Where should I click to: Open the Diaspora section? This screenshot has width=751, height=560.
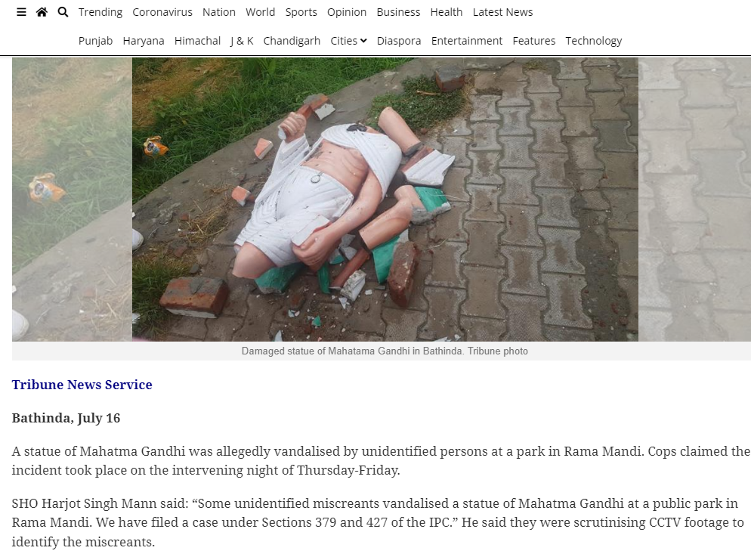click(399, 41)
